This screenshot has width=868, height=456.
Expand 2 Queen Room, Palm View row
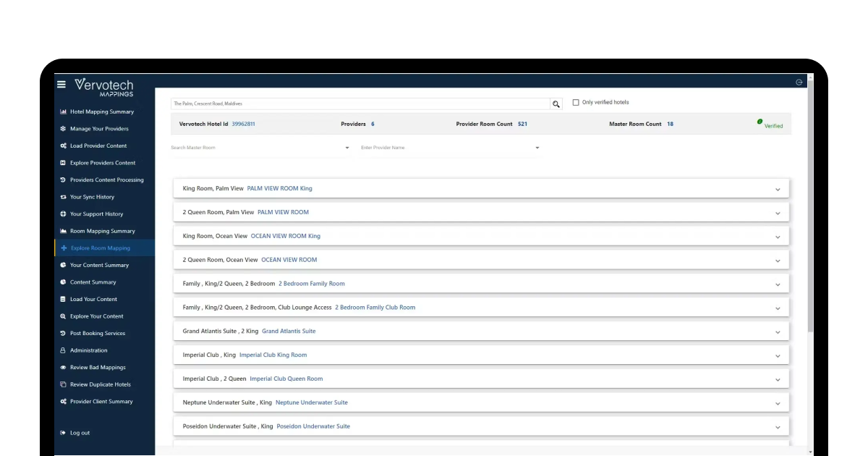[x=481, y=212]
